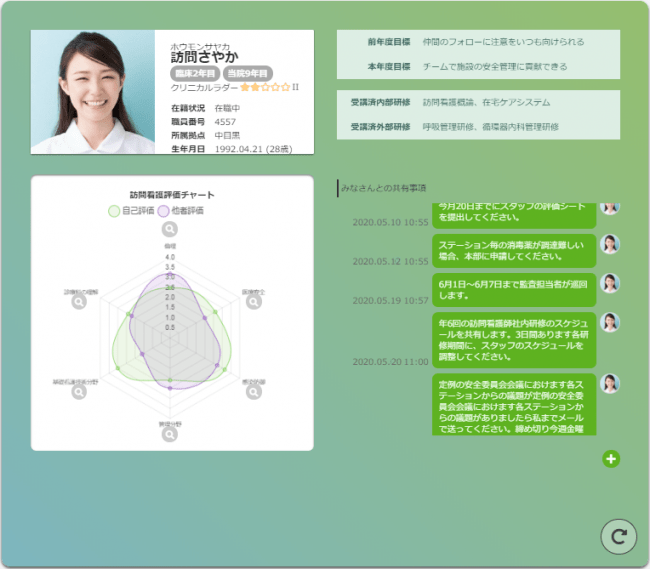Click 受講済内部研修 value 訪問看護概論、在宅ケアシステム

coord(486,102)
